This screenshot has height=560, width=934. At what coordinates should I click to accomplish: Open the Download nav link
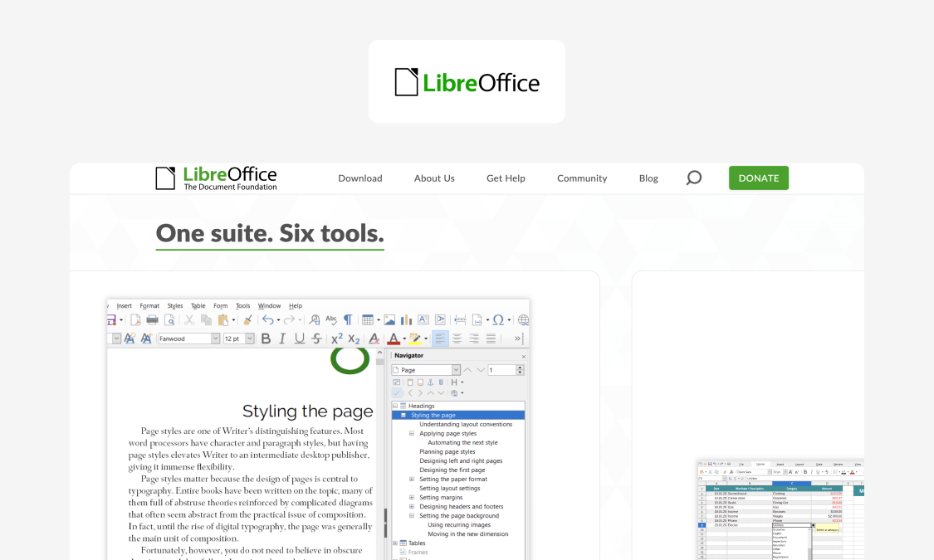[360, 178]
